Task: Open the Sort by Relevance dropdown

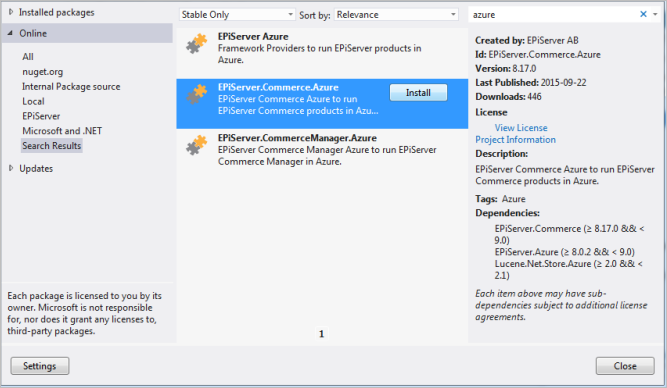Action: [x=396, y=14]
